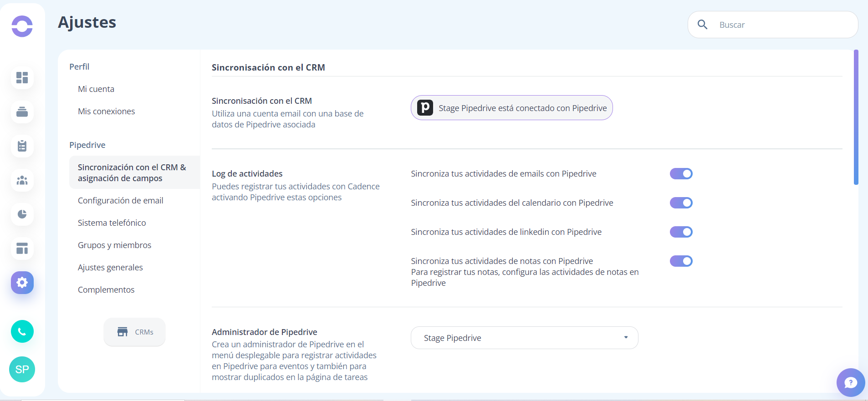Open the people group icon in sidebar
This screenshot has height=401, width=868.
(22, 180)
